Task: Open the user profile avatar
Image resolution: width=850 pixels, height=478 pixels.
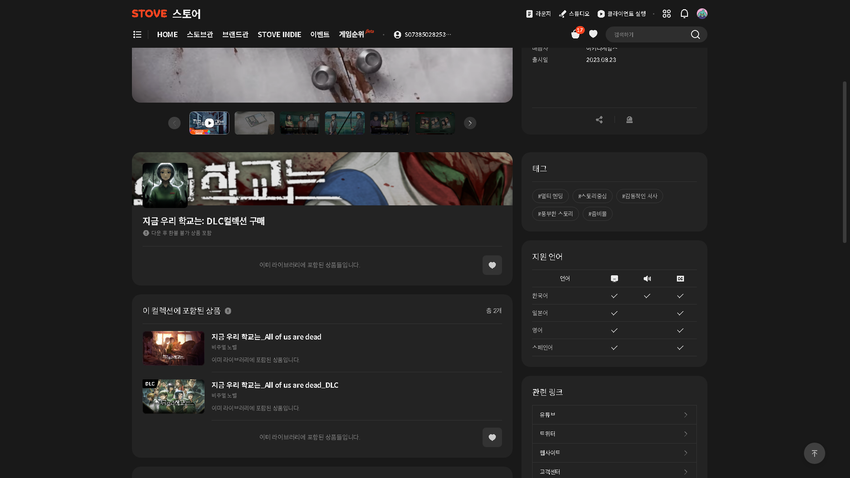Action: 702,14
